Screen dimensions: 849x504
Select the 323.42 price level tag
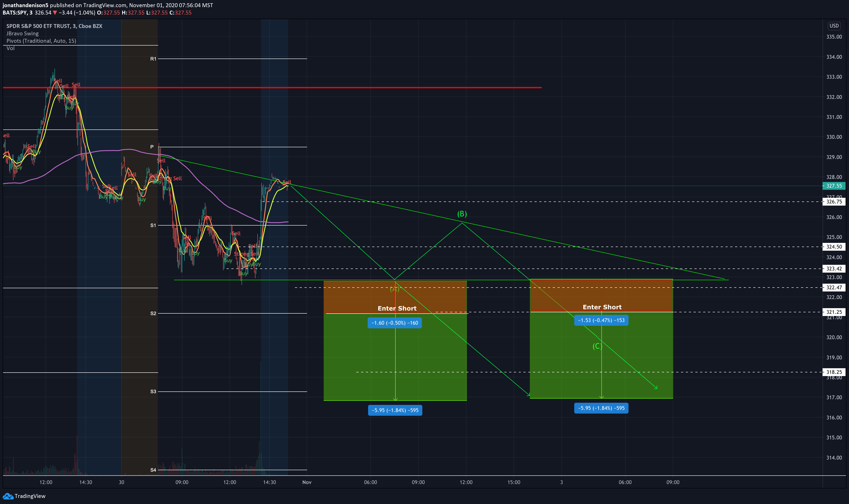pos(834,269)
